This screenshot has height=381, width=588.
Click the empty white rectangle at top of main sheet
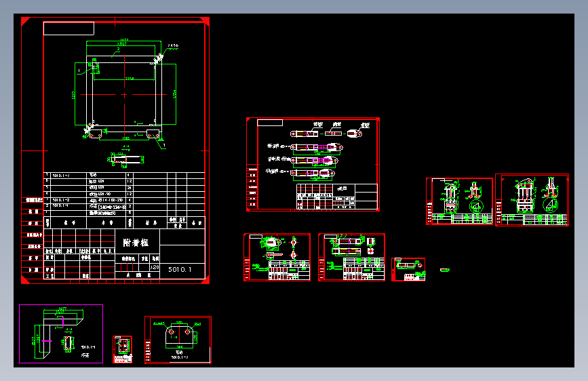[68, 28]
